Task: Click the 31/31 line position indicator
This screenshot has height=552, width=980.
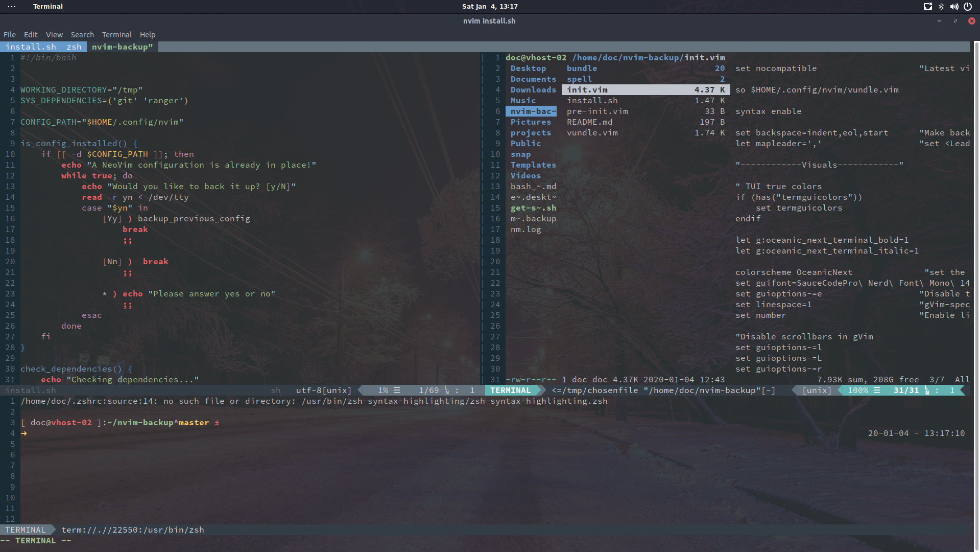Action: click(906, 390)
